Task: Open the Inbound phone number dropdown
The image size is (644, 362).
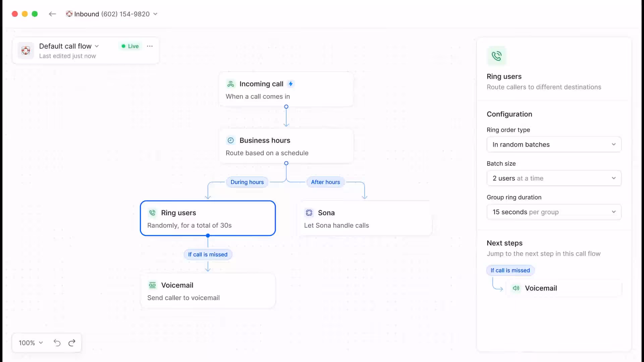Action: tap(112, 14)
